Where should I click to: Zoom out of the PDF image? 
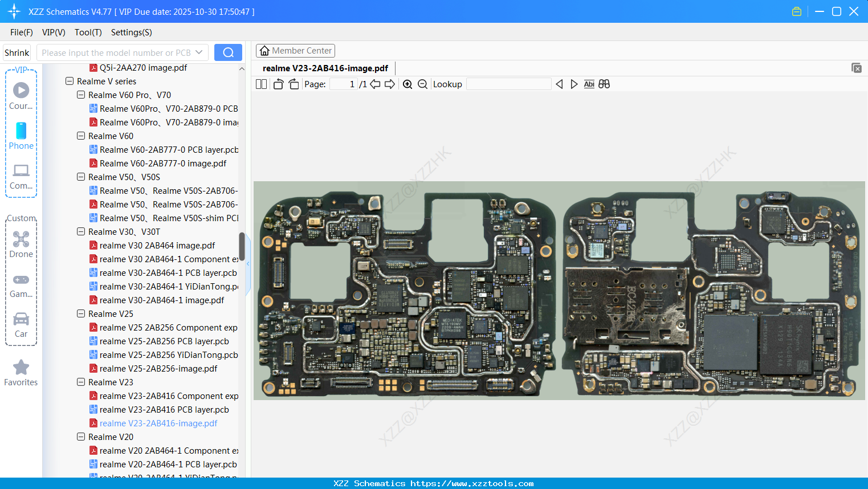pos(422,84)
